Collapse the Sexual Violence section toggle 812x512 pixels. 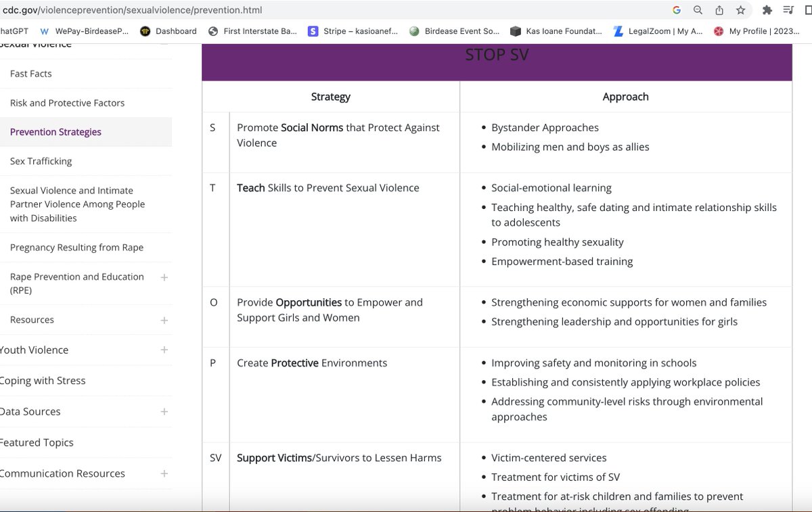(164, 45)
